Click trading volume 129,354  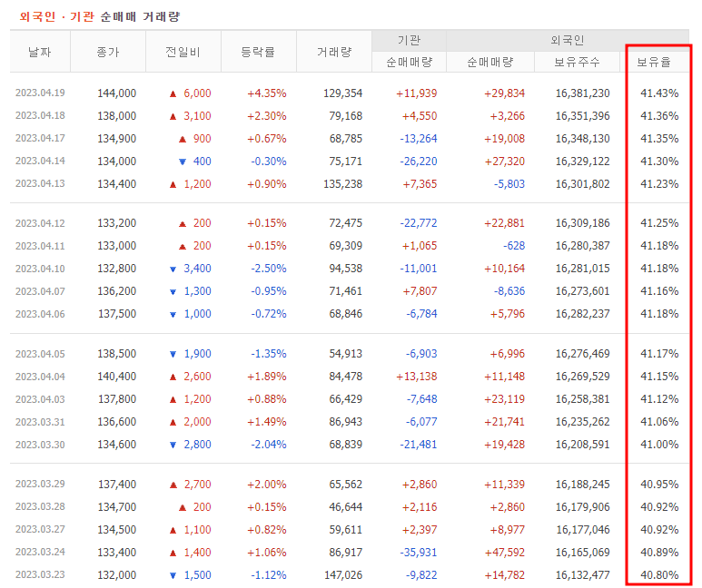[x=343, y=93]
